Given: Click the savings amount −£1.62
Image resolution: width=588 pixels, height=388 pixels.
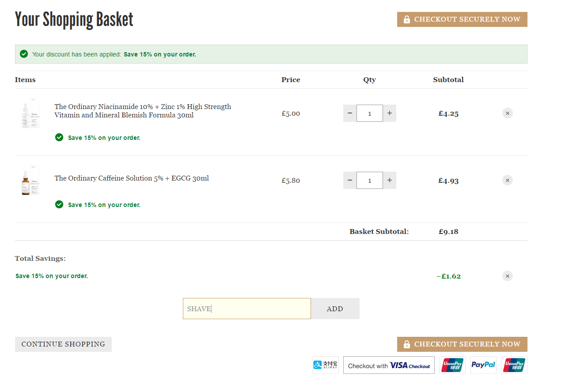Looking at the screenshot, I should point(448,276).
